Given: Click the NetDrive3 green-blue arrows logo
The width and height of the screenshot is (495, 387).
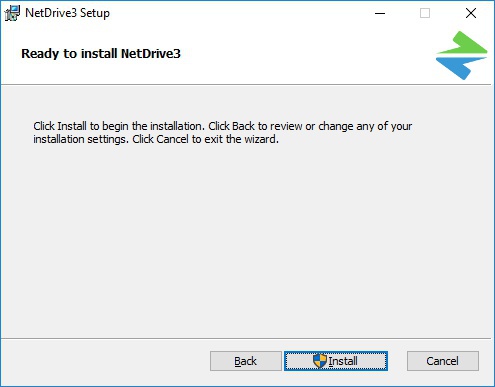Looking at the screenshot, I should tap(462, 55).
